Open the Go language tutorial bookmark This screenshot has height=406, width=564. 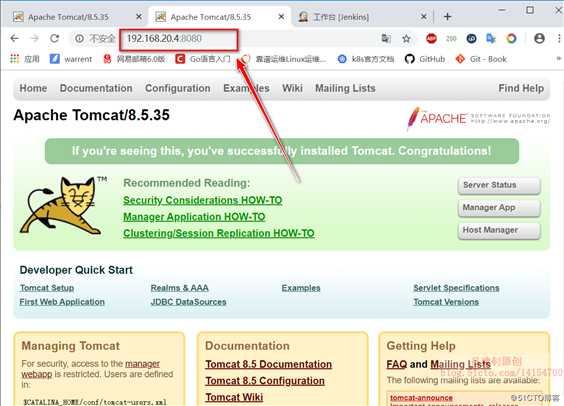click(x=203, y=59)
